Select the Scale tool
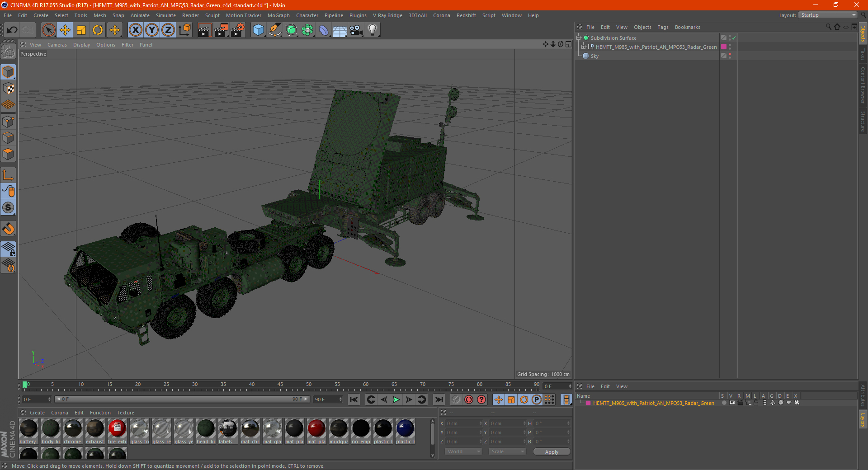 [x=81, y=30]
